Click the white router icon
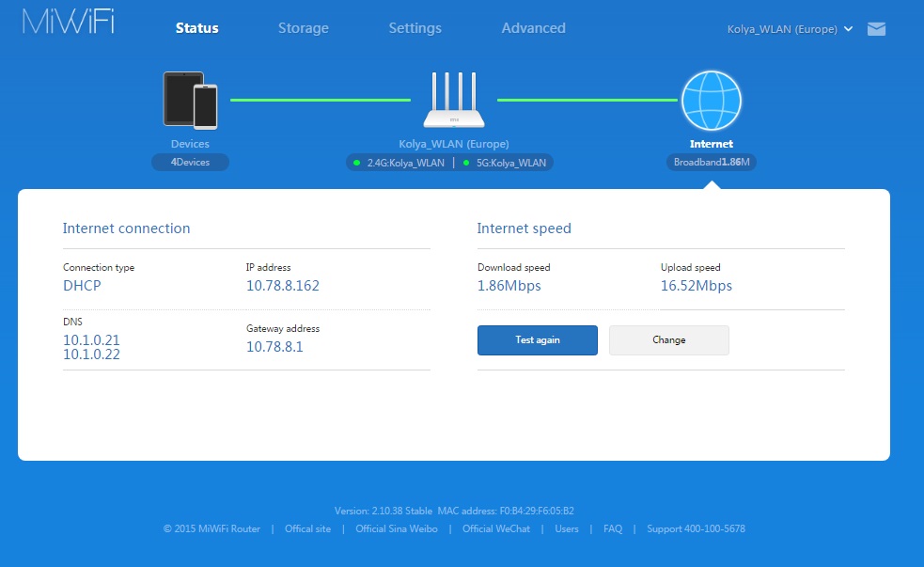Viewport: 924px width, 567px height. tap(454, 102)
